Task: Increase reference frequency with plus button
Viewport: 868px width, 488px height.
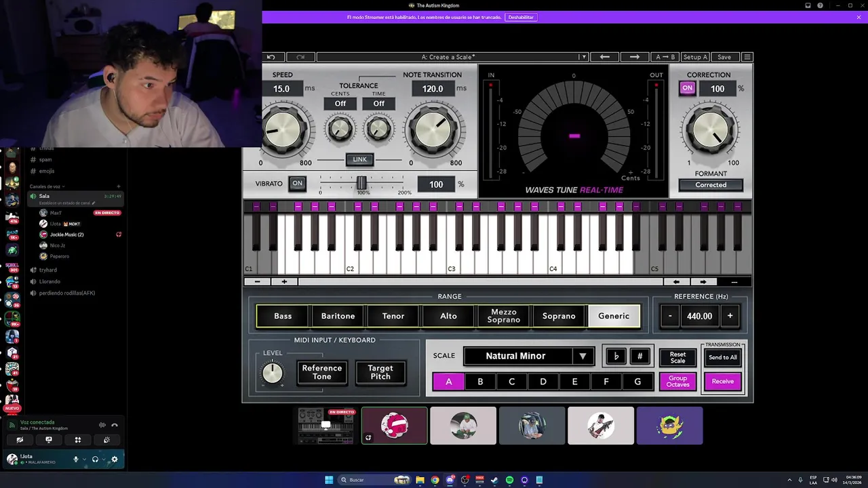Action: pyautogui.click(x=730, y=316)
